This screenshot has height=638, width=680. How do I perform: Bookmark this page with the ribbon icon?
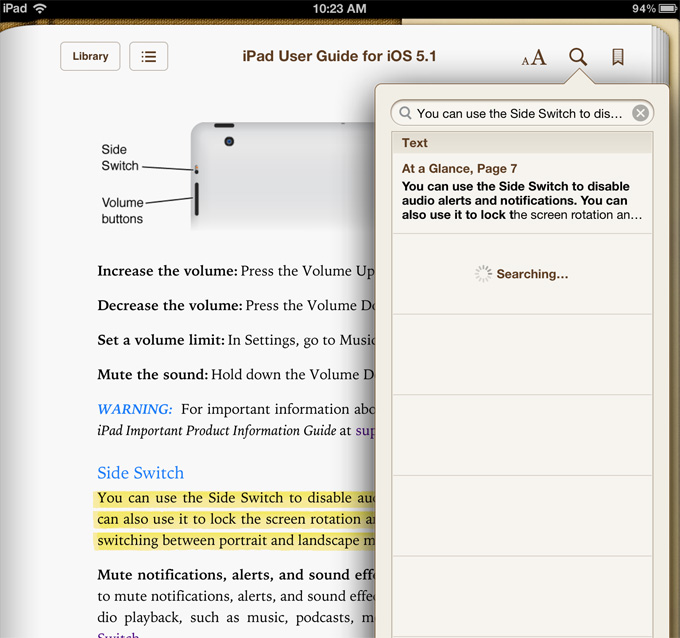click(x=618, y=57)
